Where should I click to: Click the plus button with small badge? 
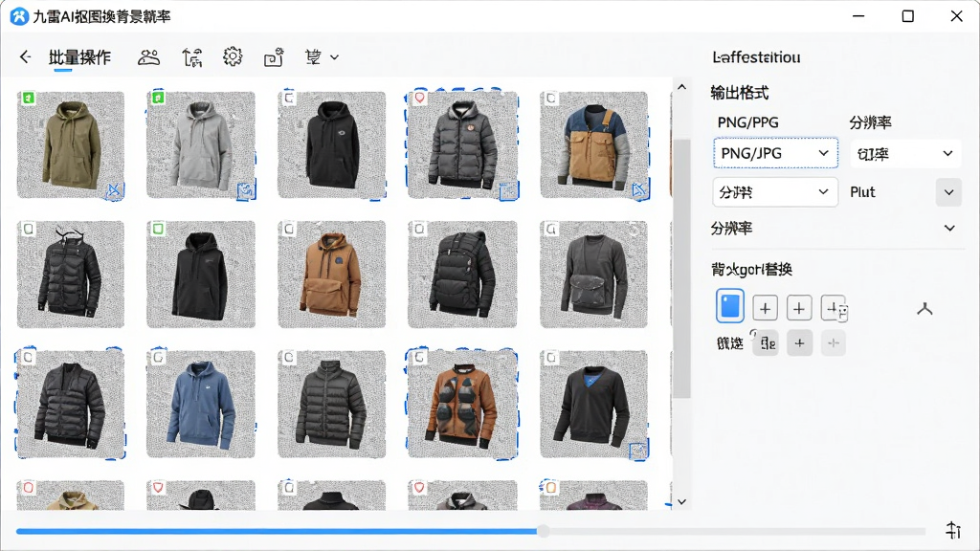(834, 309)
